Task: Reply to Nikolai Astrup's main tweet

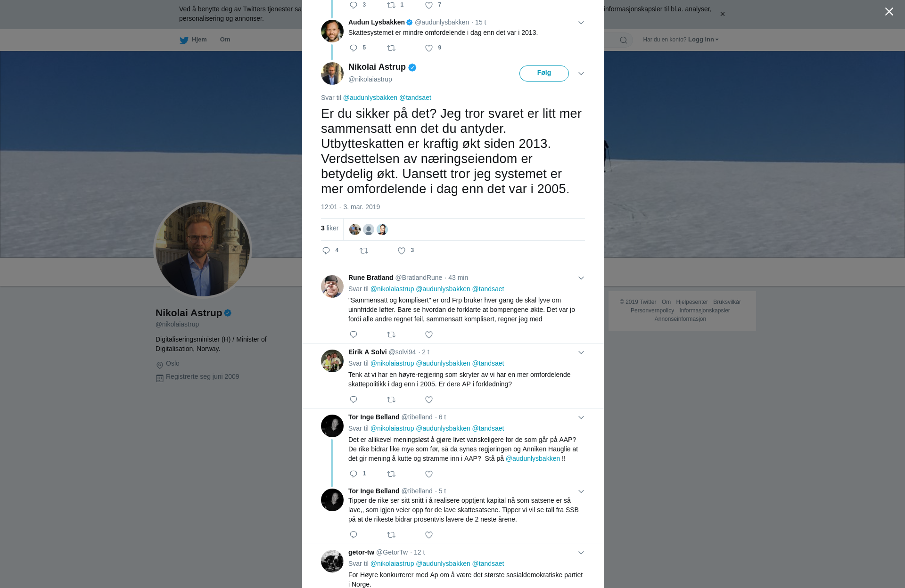Action: point(326,251)
